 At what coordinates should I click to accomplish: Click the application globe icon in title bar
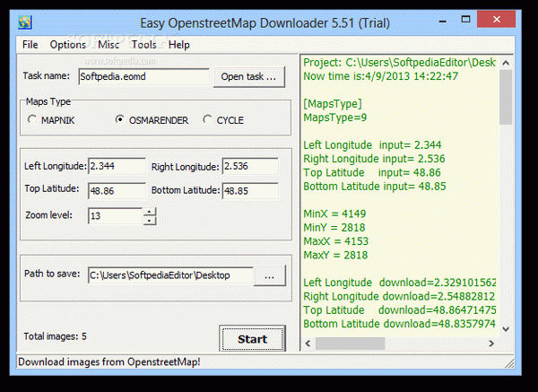pyautogui.click(x=25, y=22)
